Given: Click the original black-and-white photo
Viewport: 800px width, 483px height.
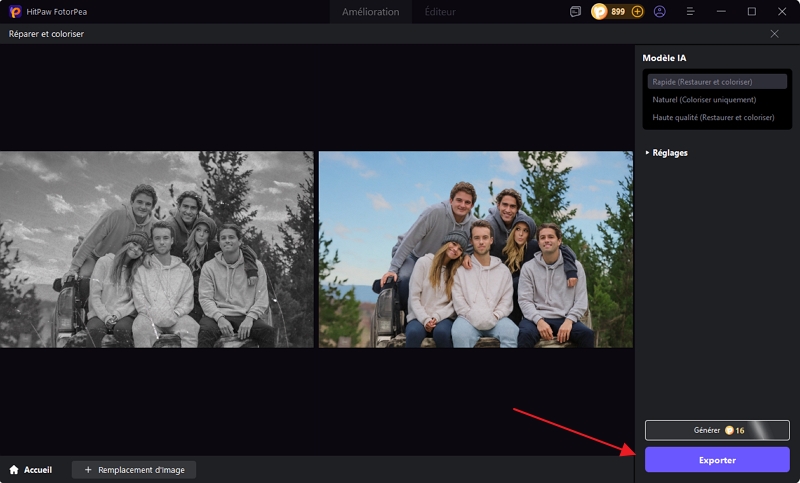Looking at the screenshot, I should click(x=156, y=249).
